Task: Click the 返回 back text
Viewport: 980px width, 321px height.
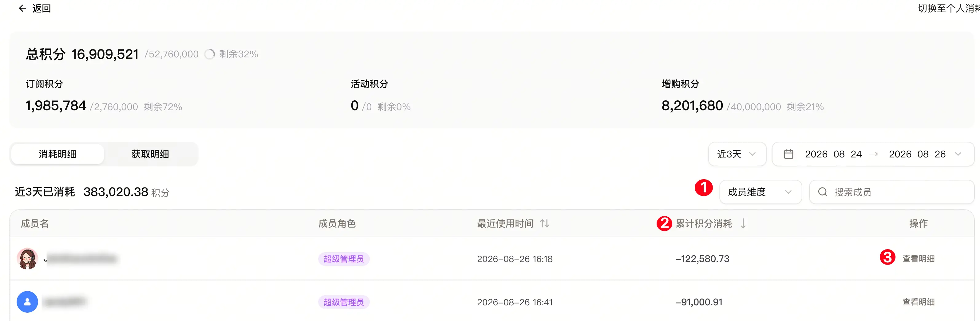Action: coord(41,8)
